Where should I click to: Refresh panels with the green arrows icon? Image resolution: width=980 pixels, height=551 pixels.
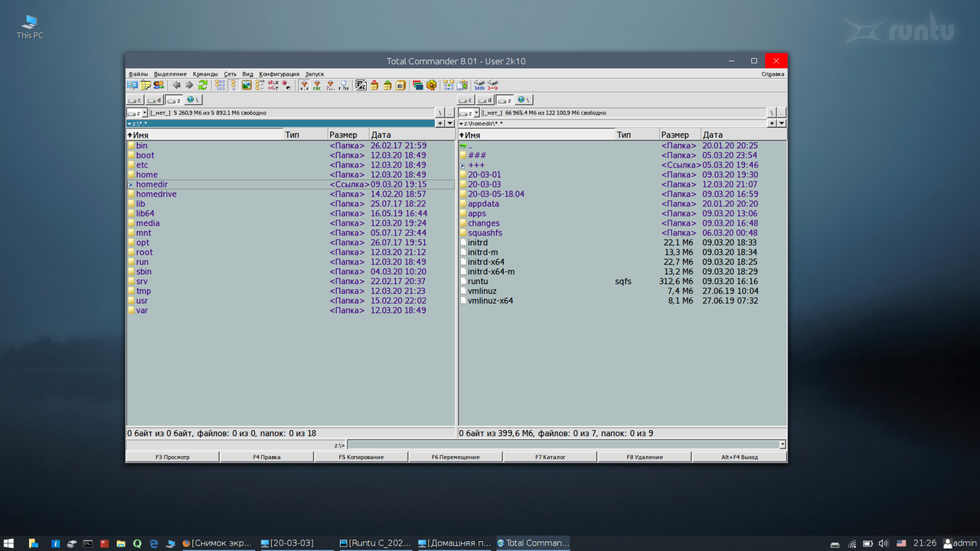pos(203,85)
